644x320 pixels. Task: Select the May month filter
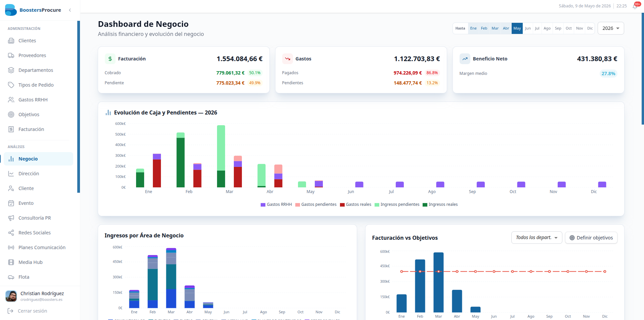(517, 28)
